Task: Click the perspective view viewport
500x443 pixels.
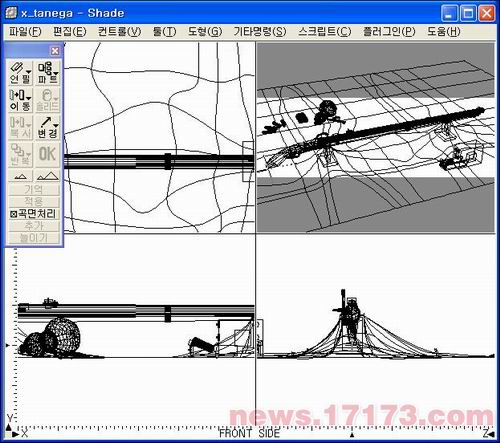Action: (376, 137)
